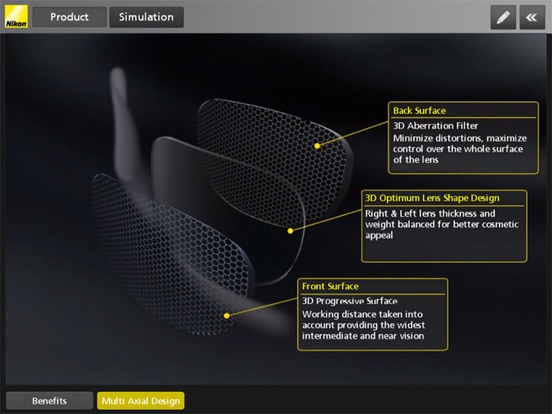552x414 pixels.
Task: Click the front honeycomb lens layer
Action: pyautogui.click(x=169, y=253)
